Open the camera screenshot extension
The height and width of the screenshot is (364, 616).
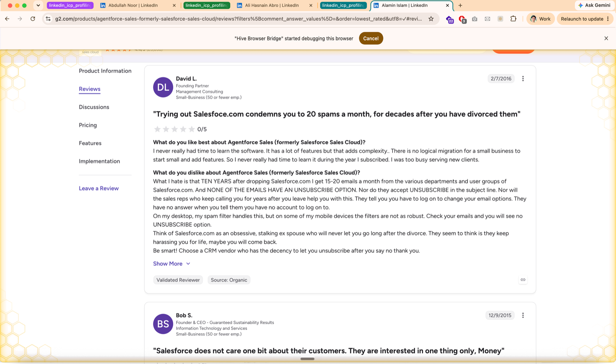click(x=475, y=19)
